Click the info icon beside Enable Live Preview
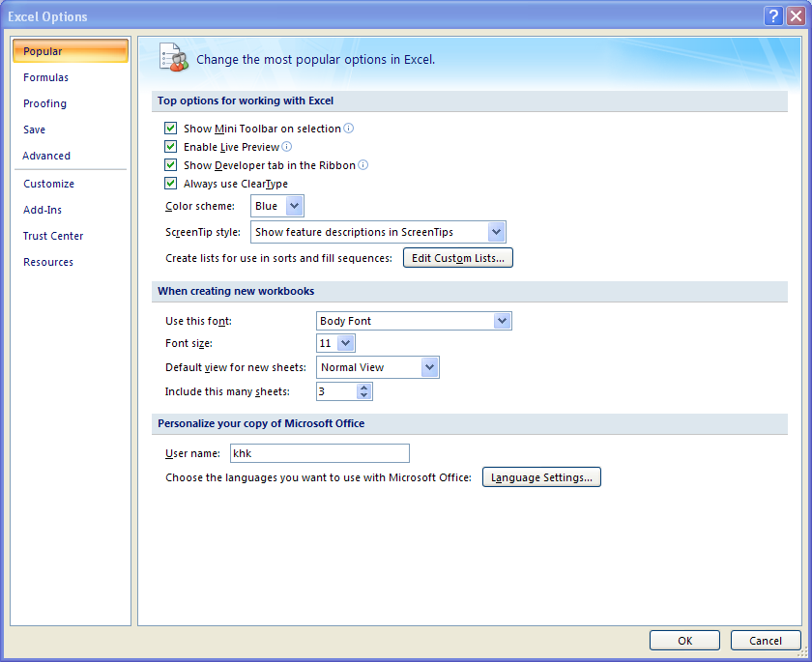Screen dimensions: 812x662 286,146
